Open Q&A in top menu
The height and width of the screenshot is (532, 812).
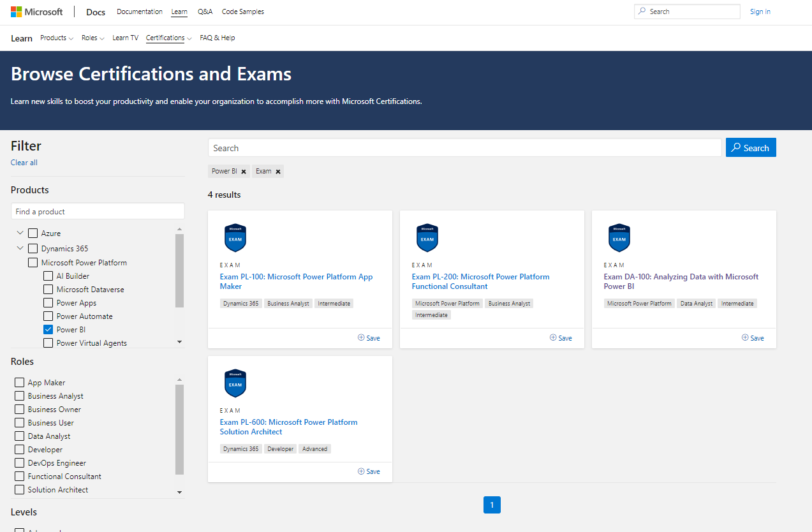(x=205, y=11)
